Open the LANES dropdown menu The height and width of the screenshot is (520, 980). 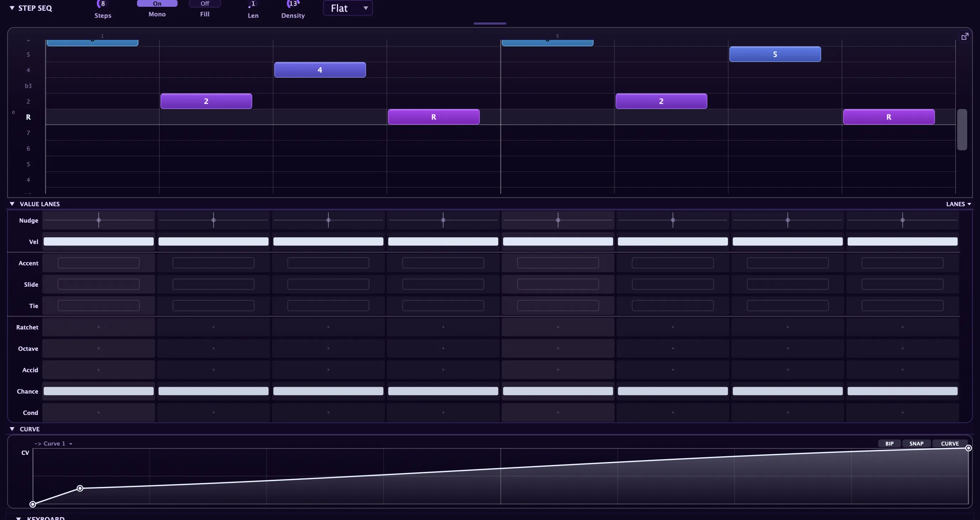958,204
